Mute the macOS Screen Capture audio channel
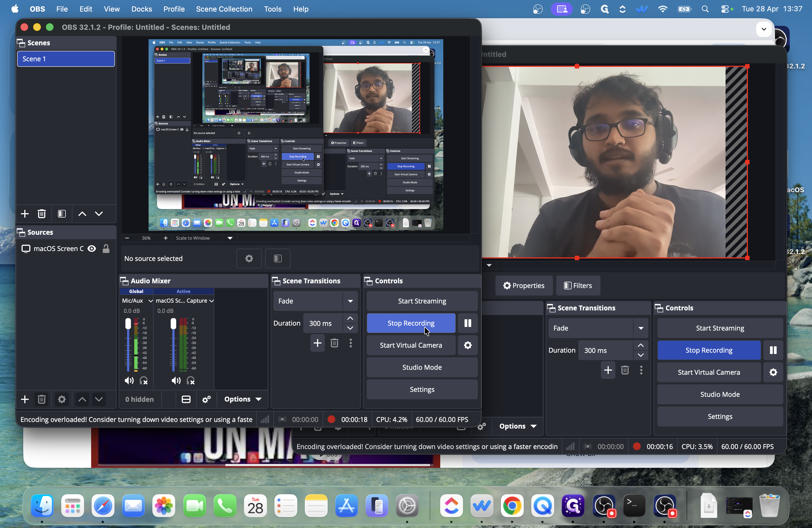This screenshot has width=812, height=528. click(x=176, y=381)
